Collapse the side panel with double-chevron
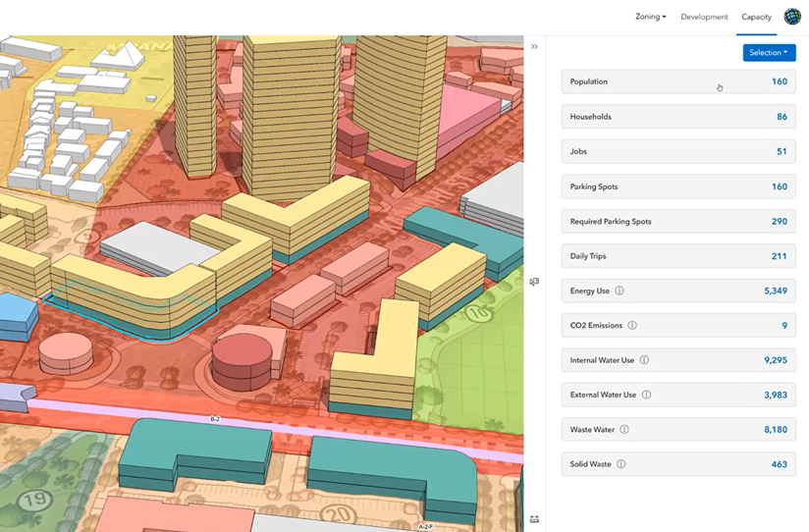The image size is (809, 532). pos(534,46)
